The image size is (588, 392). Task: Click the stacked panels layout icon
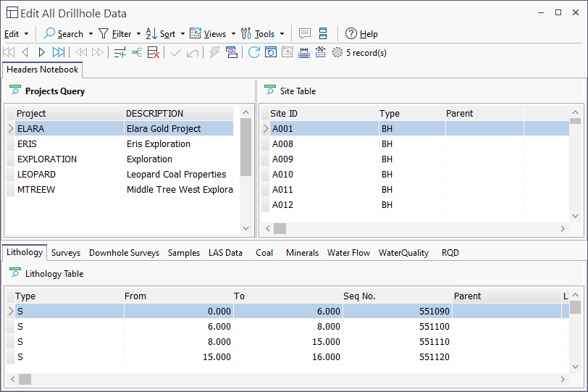[323, 33]
